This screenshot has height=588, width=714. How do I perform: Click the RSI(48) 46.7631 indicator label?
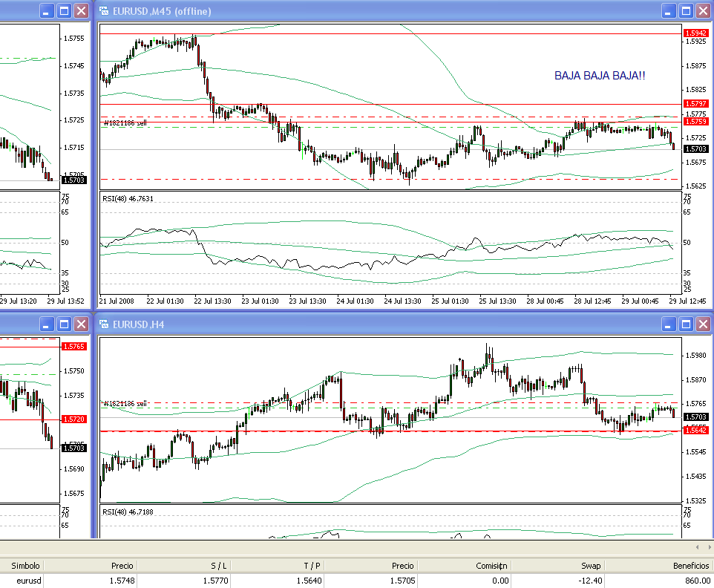click(x=128, y=198)
